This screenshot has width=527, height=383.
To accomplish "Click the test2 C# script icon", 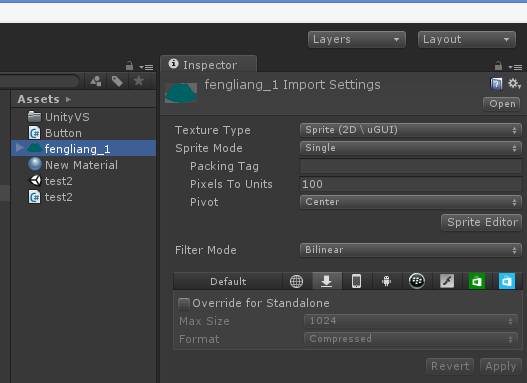I will coord(34,197).
